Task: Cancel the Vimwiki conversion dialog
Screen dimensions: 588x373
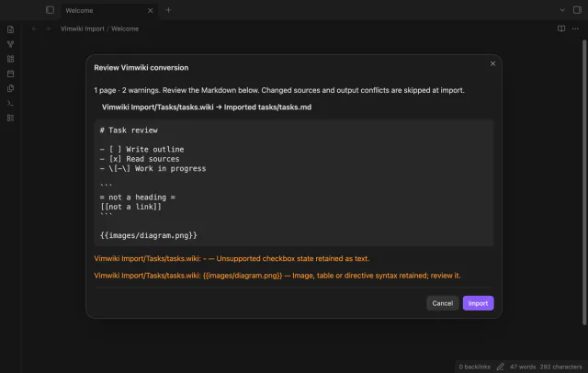Action: (x=442, y=303)
